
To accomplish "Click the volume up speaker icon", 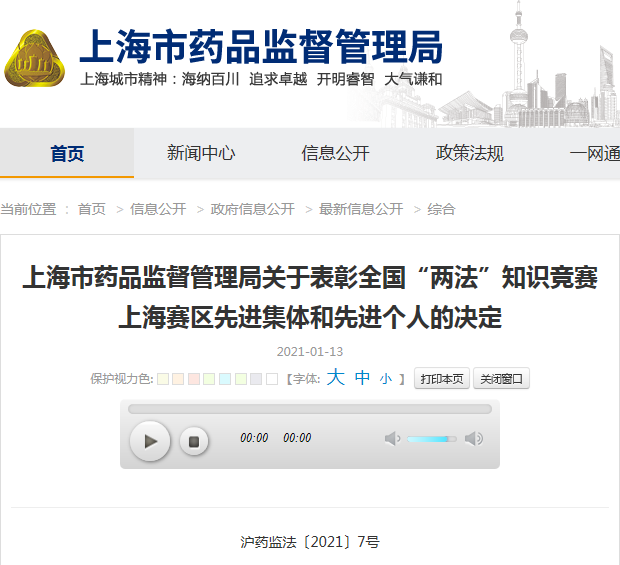I will (x=474, y=438).
